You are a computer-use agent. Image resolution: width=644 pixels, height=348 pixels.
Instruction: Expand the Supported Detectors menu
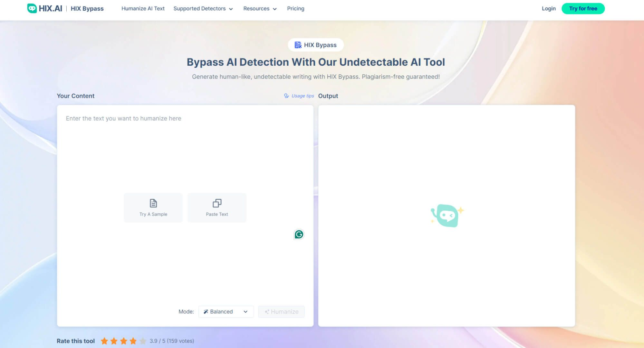pyautogui.click(x=203, y=9)
